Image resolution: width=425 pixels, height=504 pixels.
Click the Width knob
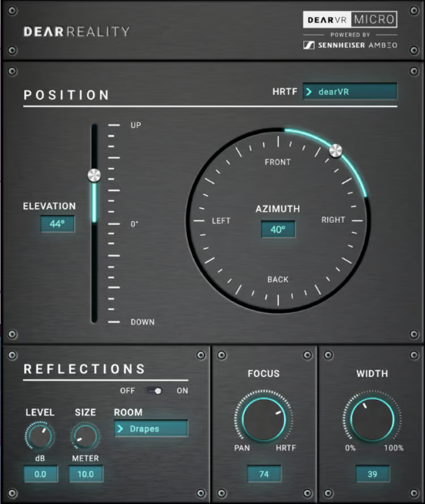click(x=372, y=419)
